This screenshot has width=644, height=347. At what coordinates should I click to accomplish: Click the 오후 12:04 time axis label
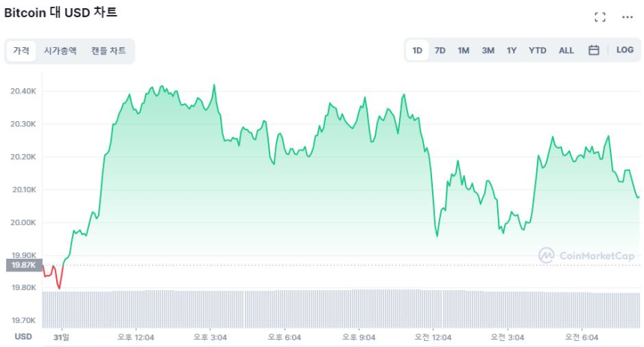tap(136, 337)
